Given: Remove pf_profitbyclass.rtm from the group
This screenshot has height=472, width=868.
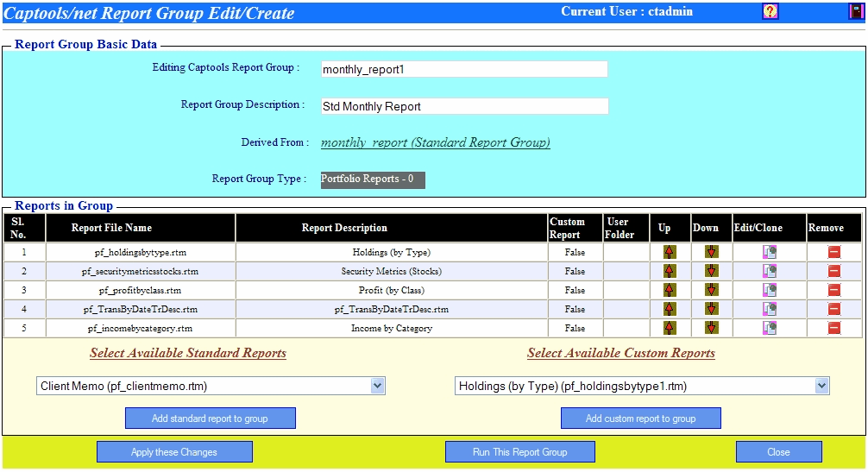Looking at the screenshot, I should (x=833, y=290).
